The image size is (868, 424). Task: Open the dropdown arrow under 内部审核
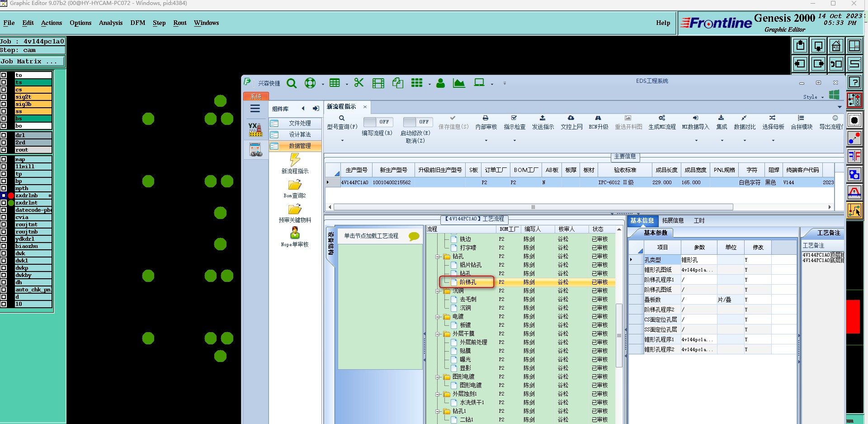[486, 141]
